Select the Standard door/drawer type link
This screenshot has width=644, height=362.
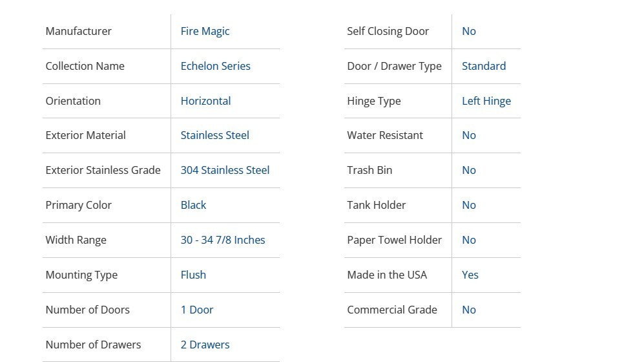click(x=484, y=66)
